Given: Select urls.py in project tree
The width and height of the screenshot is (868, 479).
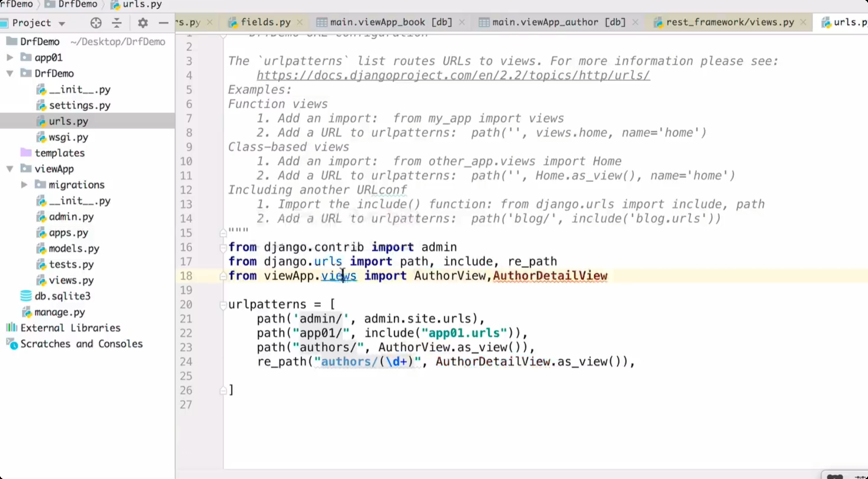Looking at the screenshot, I should 68,121.
